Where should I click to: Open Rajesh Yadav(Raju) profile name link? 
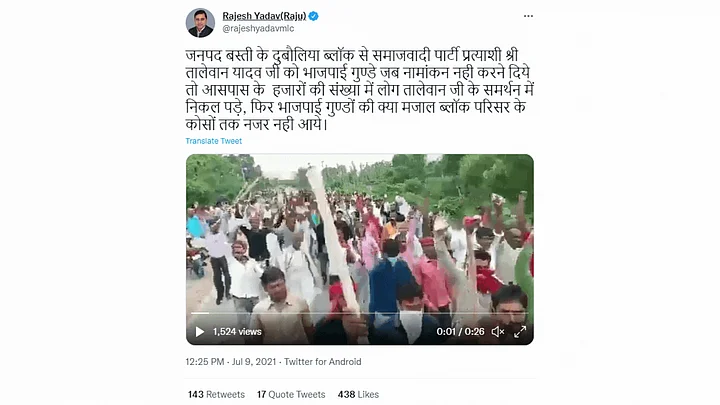[264, 16]
